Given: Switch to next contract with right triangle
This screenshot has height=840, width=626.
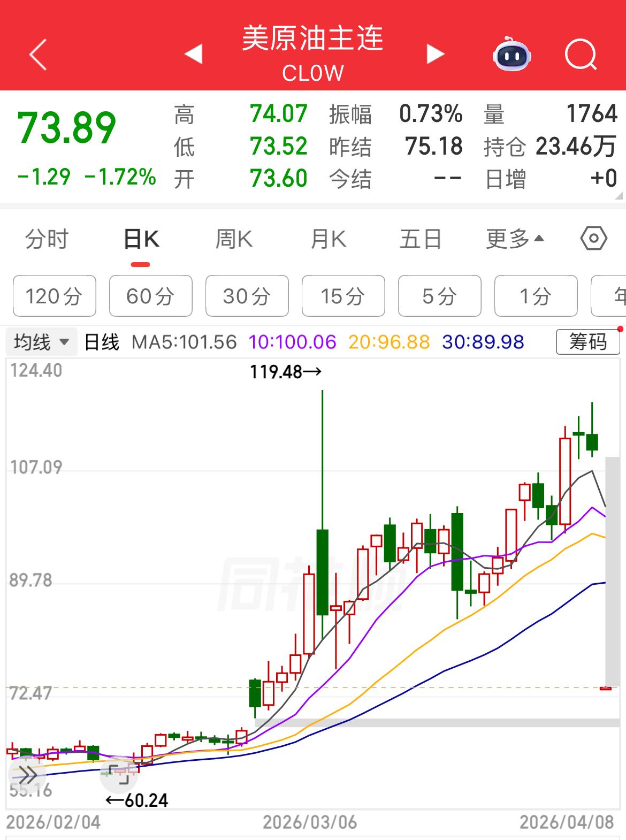Looking at the screenshot, I should point(436,54).
